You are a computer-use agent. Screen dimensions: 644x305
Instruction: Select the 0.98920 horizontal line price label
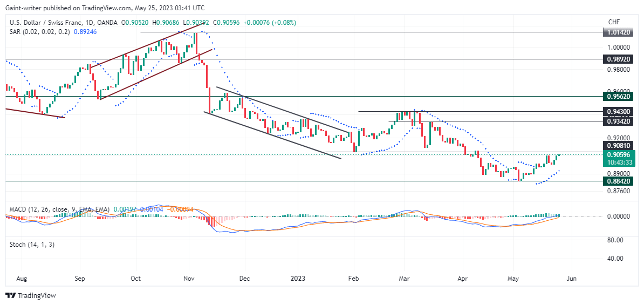tap(618, 59)
